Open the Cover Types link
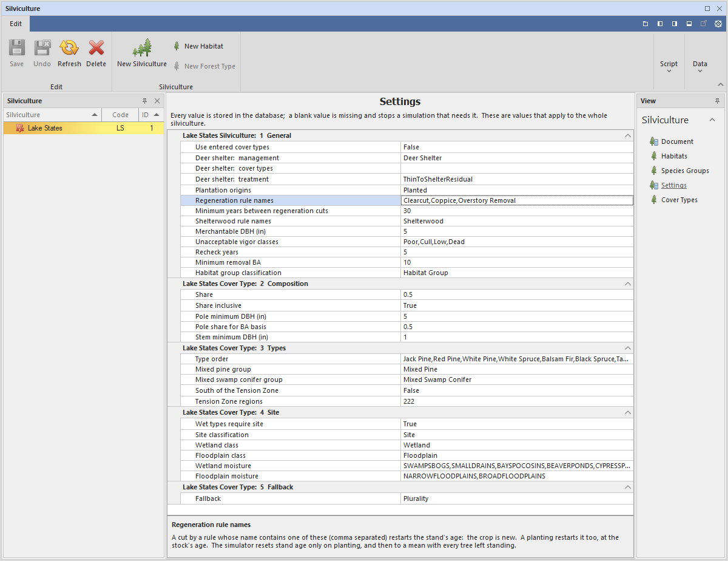 pos(679,200)
